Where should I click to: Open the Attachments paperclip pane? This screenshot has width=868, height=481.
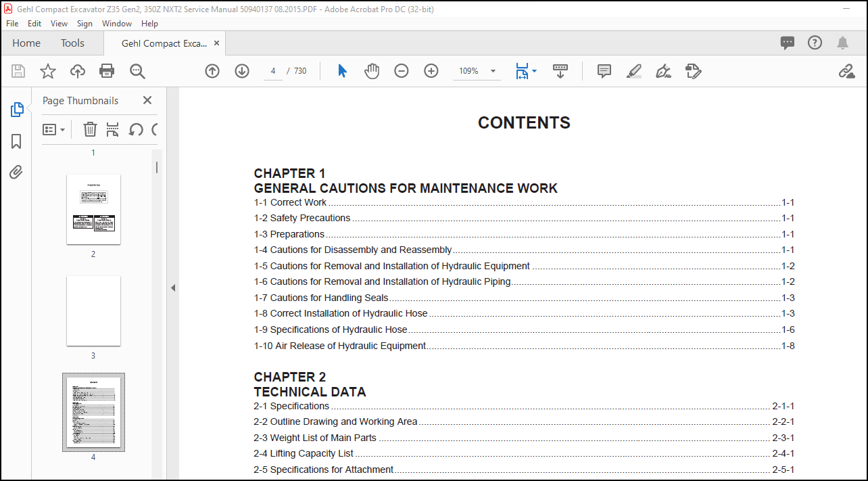click(x=16, y=173)
